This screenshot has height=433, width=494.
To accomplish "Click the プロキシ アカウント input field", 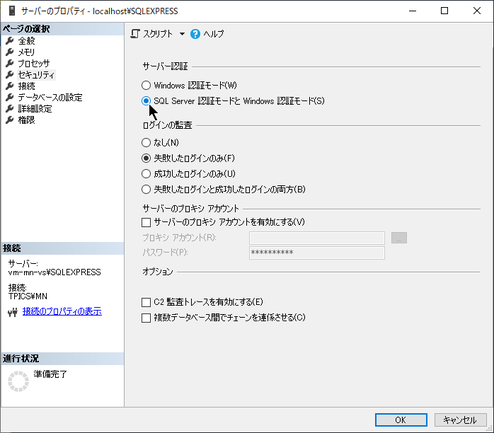I will point(317,238).
